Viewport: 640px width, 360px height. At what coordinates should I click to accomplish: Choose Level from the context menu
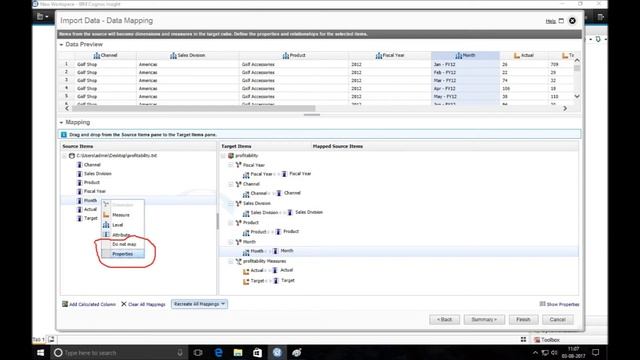click(x=118, y=225)
